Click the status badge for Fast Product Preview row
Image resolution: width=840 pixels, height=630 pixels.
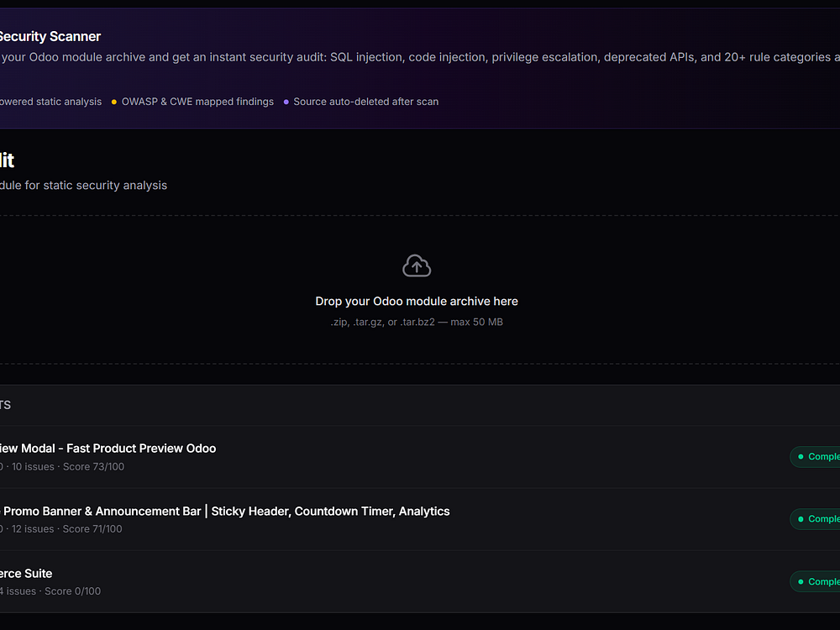[x=815, y=456]
